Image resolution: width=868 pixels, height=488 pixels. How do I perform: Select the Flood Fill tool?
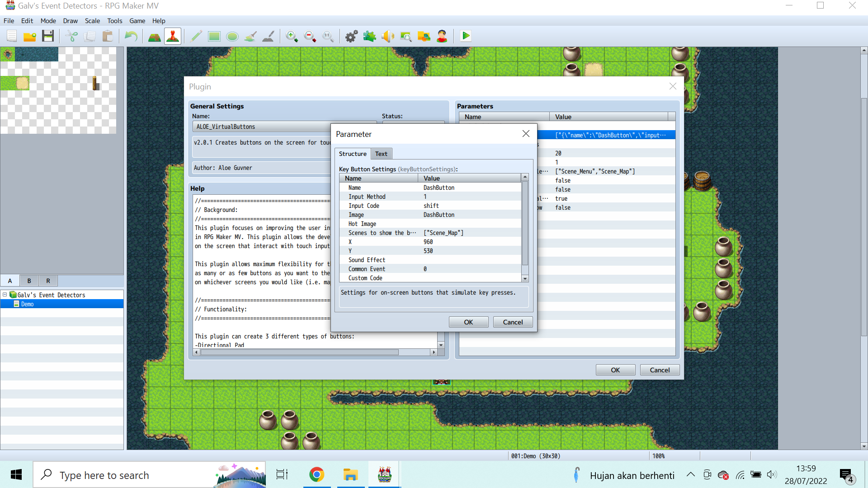[x=250, y=36]
